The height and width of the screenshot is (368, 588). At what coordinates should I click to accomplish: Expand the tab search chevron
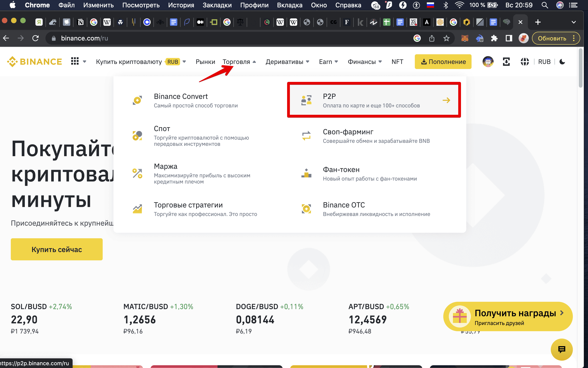coord(574,22)
